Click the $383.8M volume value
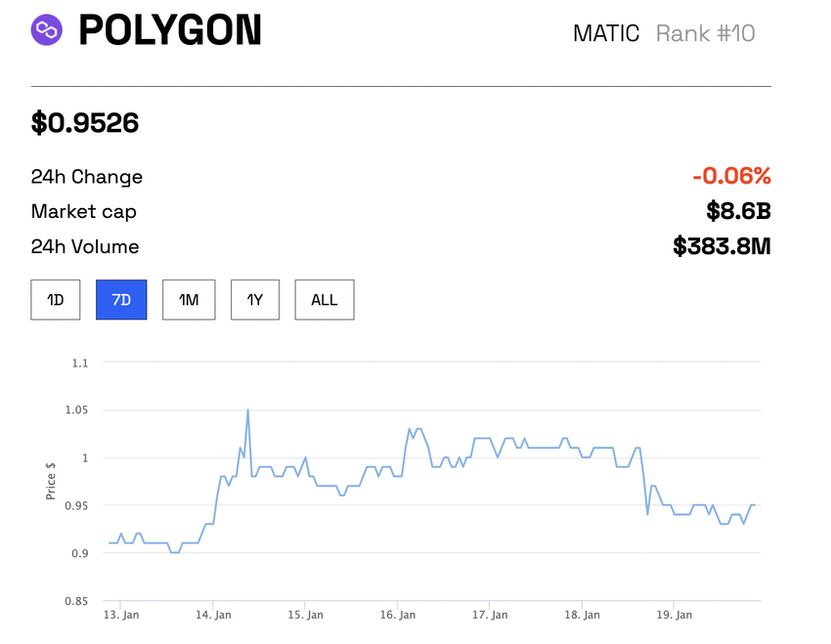The height and width of the screenshot is (644, 831). (722, 247)
